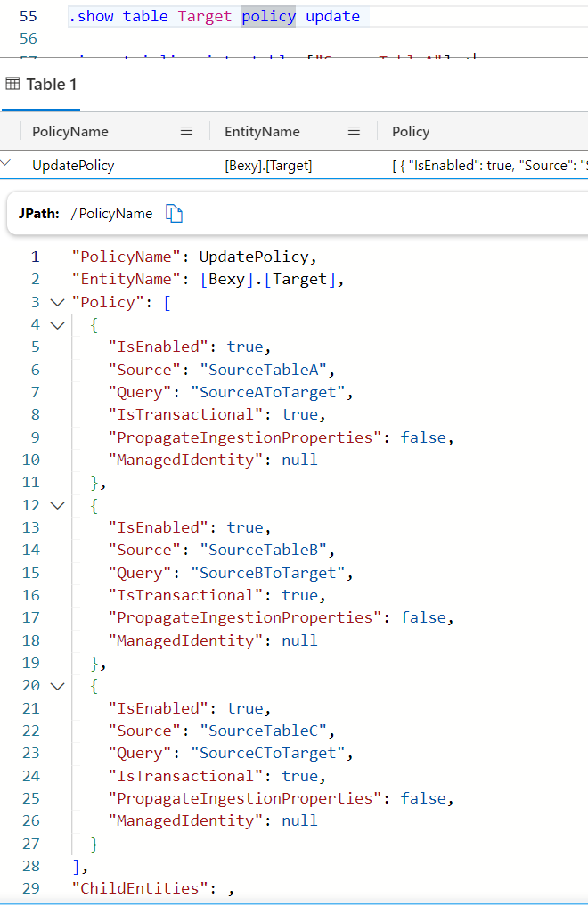Click "ChildEntities" key on line 29

click(139, 888)
